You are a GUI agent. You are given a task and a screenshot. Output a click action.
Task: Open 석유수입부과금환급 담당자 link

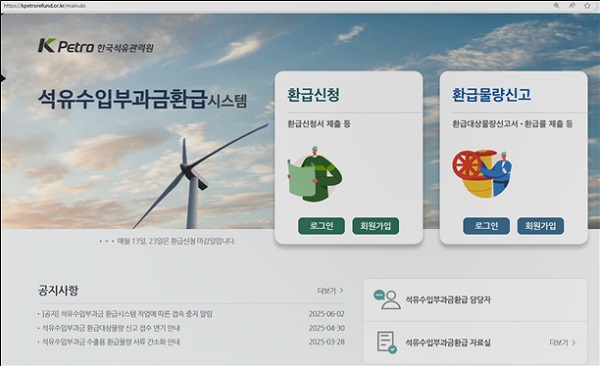tap(448, 300)
